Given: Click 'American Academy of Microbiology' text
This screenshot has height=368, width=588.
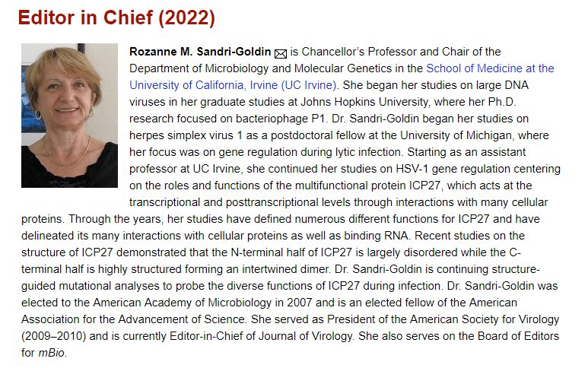Looking at the screenshot, I should coord(170,303).
